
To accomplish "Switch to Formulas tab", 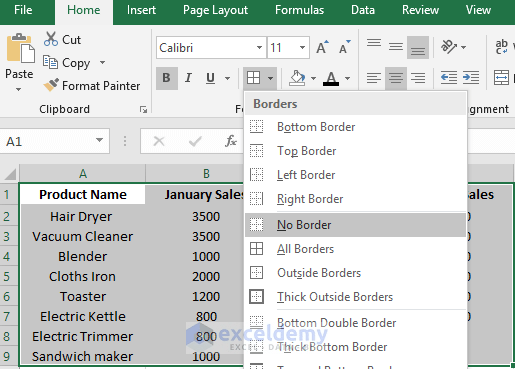I will tap(299, 10).
